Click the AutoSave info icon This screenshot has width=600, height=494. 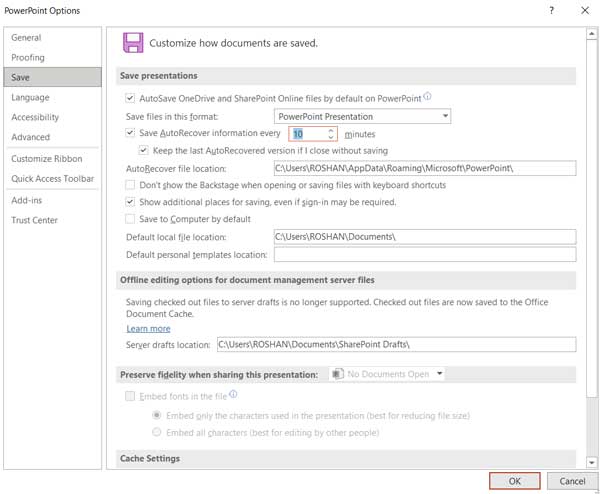tap(427, 96)
